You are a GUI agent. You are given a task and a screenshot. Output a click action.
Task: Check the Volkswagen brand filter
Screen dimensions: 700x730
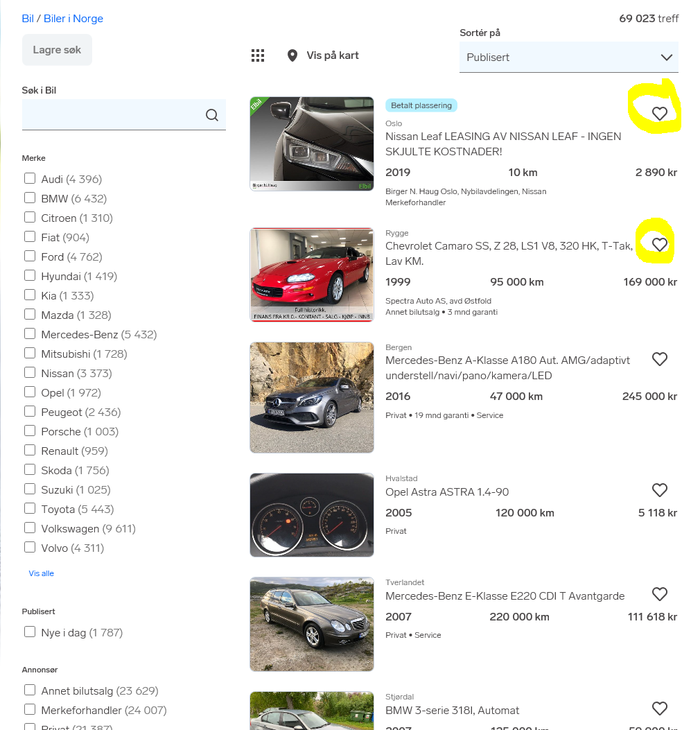(x=30, y=528)
